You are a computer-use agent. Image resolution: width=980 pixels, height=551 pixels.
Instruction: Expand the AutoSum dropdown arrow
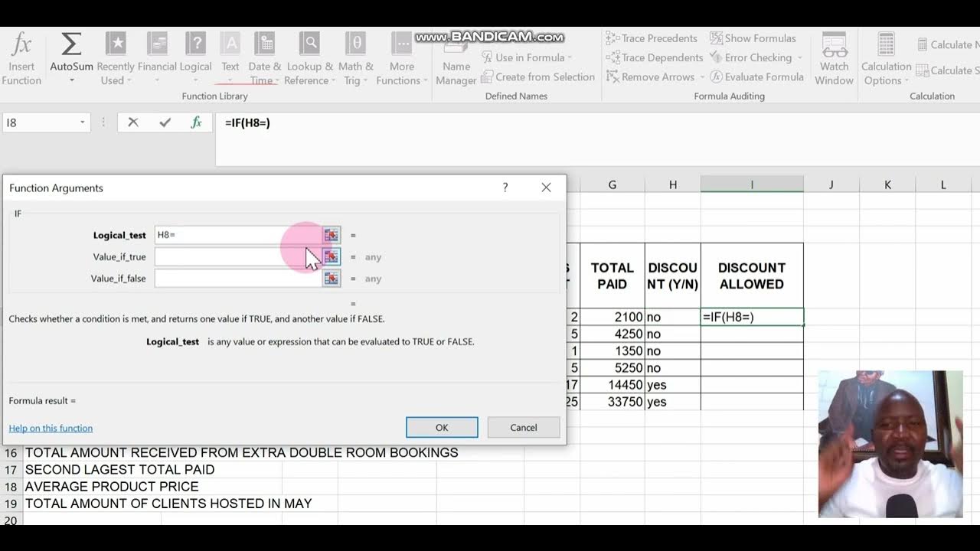pos(71,80)
